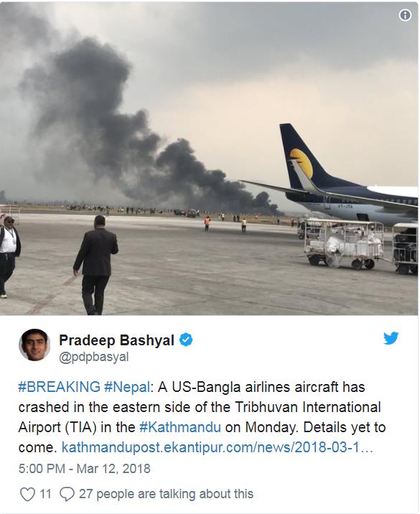This screenshot has width=420, height=514.
Task: Click the reply speech bubble icon
Action: click(67, 494)
